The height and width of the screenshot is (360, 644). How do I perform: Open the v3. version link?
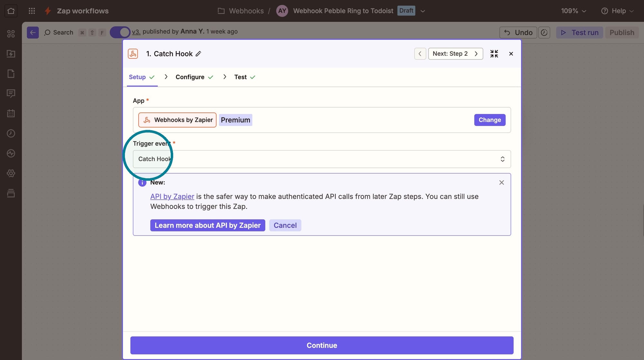click(x=136, y=32)
